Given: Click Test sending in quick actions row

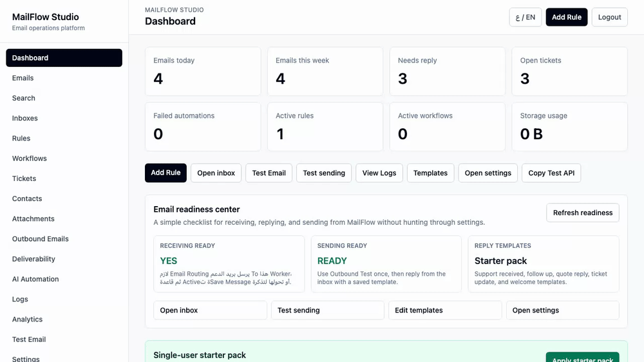Looking at the screenshot, I should coord(324,173).
